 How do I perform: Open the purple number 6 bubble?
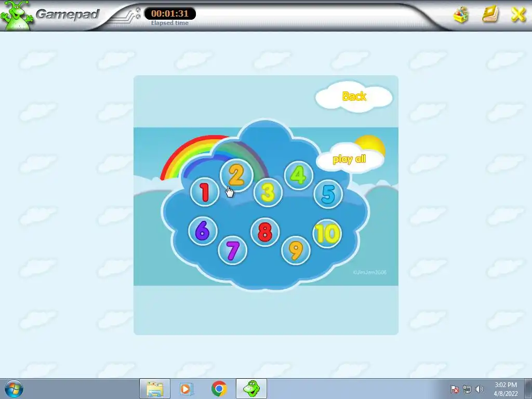pos(203,231)
